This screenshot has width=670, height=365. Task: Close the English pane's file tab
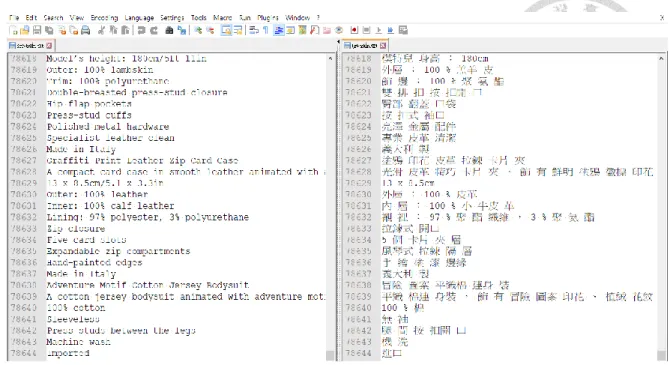pos(49,45)
